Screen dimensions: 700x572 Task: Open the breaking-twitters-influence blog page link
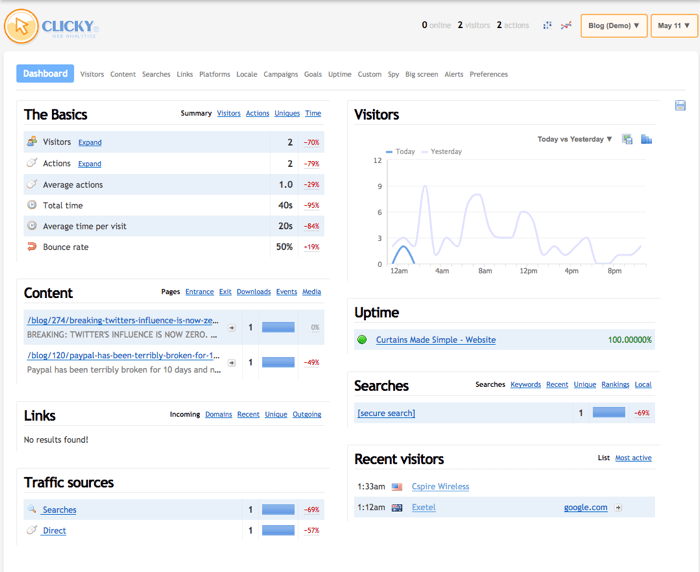click(x=123, y=320)
